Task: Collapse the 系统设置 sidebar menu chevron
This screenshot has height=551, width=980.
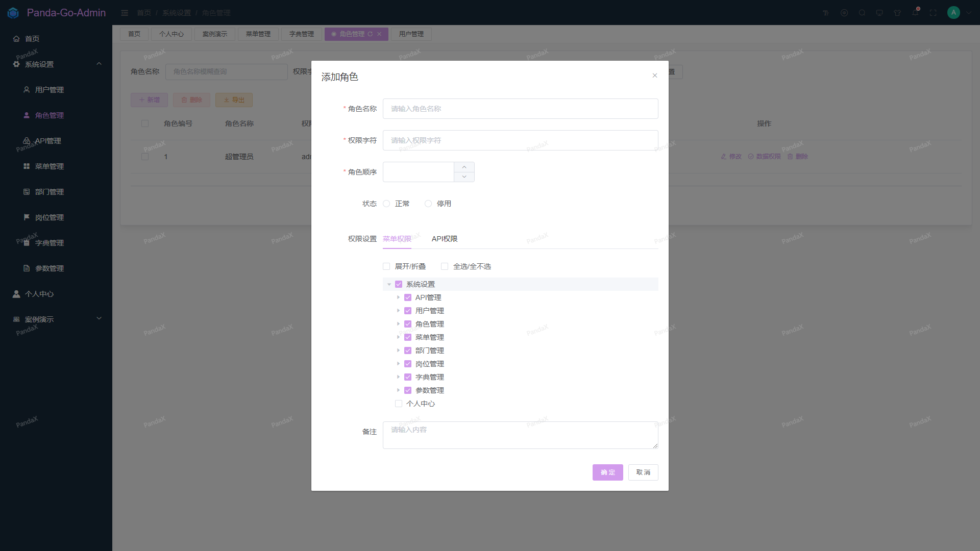Action: [x=99, y=64]
